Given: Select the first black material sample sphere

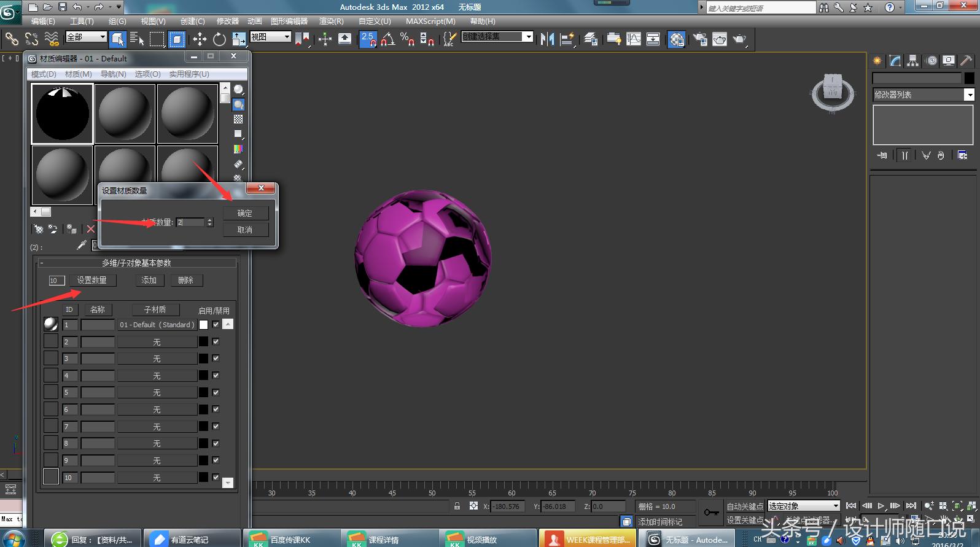Looking at the screenshot, I should pos(62,114).
